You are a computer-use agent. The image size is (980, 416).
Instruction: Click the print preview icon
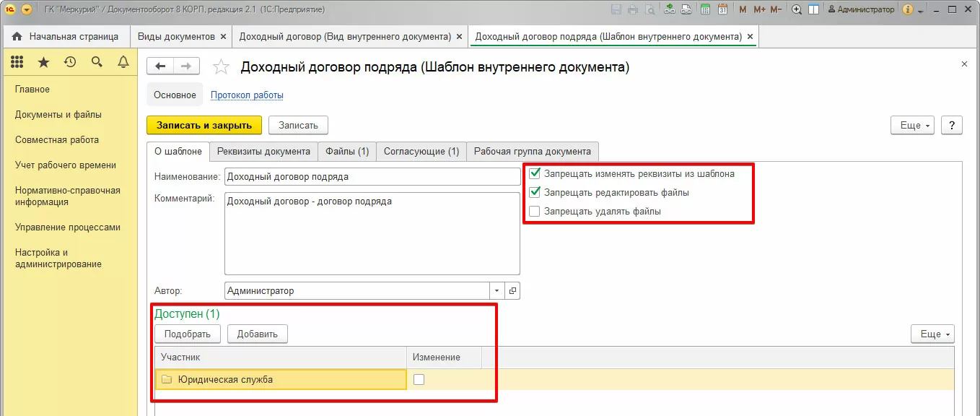(x=650, y=9)
